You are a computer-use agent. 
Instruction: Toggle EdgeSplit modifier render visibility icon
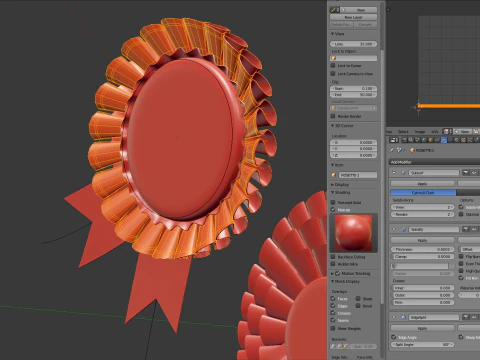point(466,317)
